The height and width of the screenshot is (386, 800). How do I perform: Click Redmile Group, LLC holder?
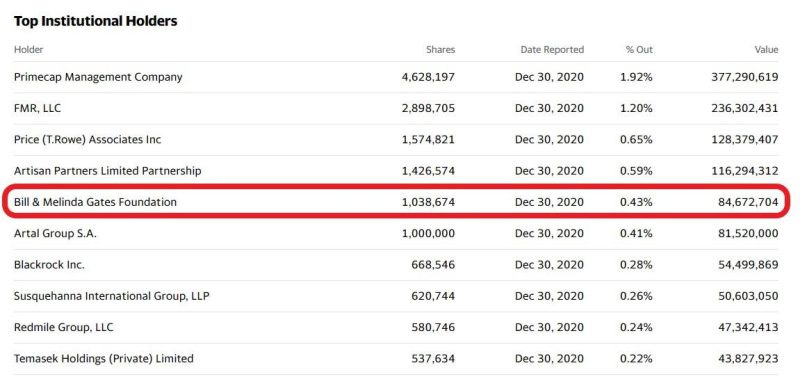[64, 327]
